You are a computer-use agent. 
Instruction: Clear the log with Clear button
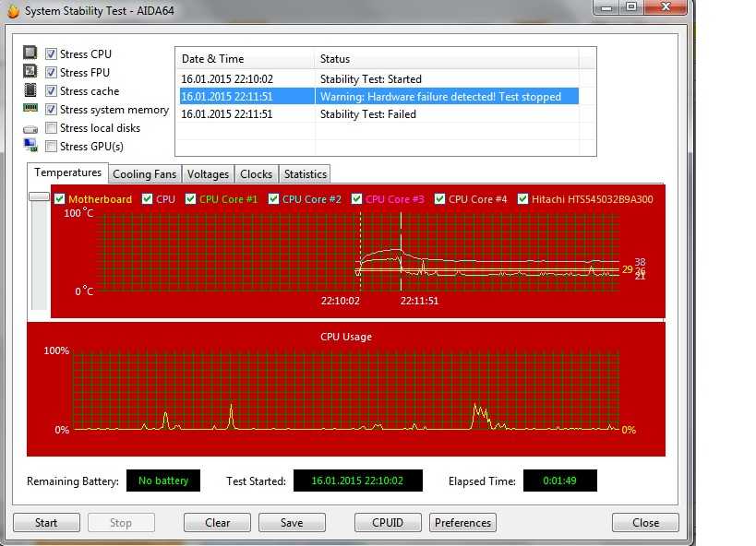tap(218, 523)
